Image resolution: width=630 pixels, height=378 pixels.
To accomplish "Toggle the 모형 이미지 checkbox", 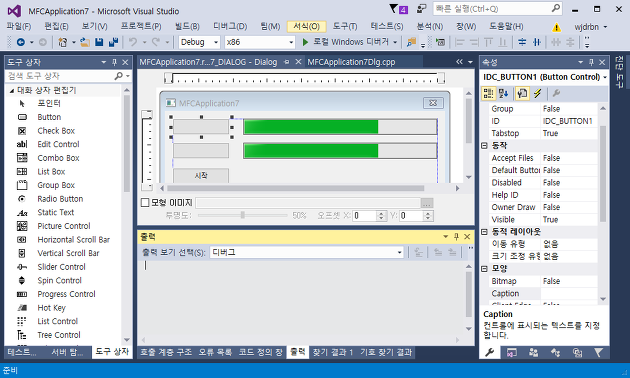I will tap(145, 203).
